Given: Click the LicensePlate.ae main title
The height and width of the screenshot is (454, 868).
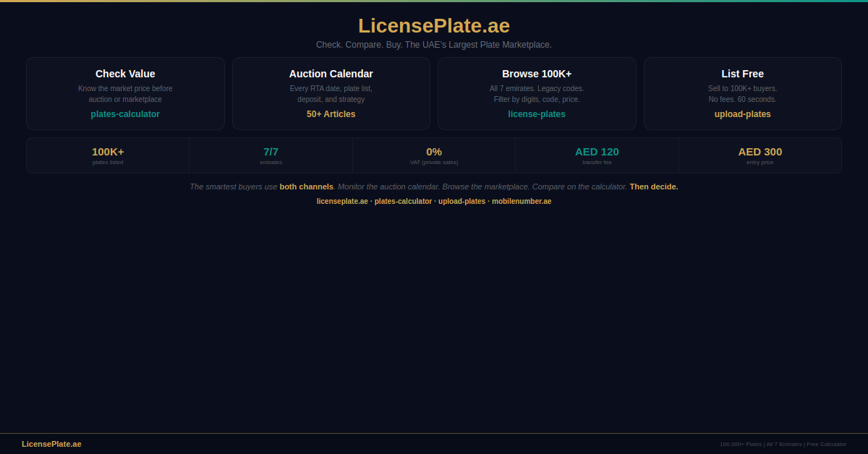Looking at the screenshot, I should pyautogui.click(x=434, y=26).
